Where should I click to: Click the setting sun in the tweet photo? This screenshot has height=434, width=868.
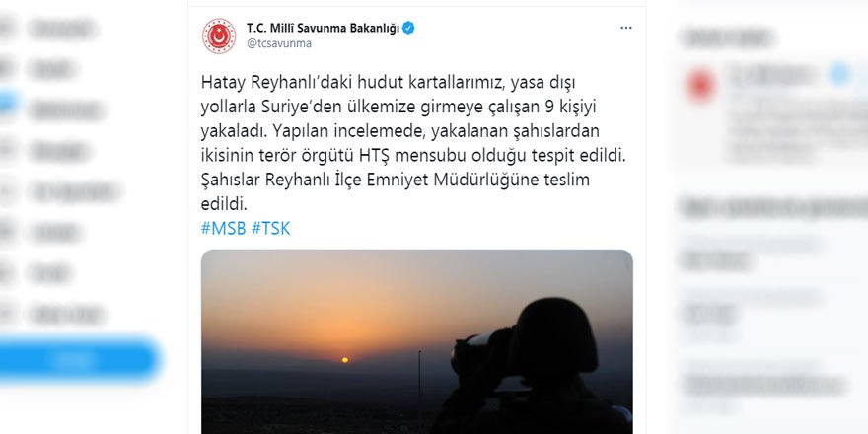[x=345, y=360]
